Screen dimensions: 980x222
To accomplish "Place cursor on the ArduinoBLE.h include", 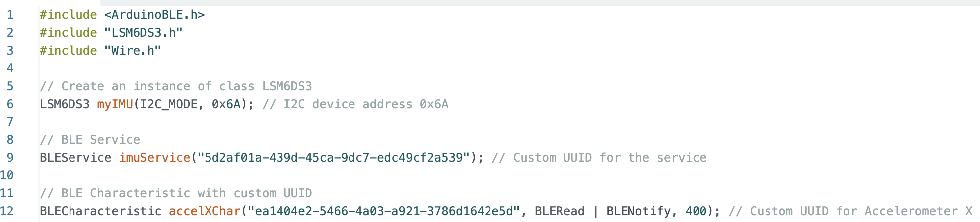I will pos(154,15).
